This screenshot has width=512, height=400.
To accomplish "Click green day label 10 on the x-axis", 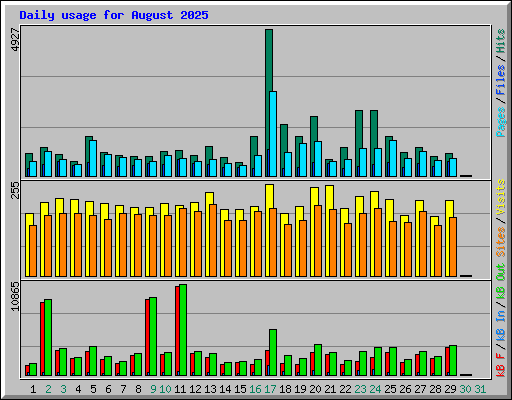I will (x=165, y=389).
